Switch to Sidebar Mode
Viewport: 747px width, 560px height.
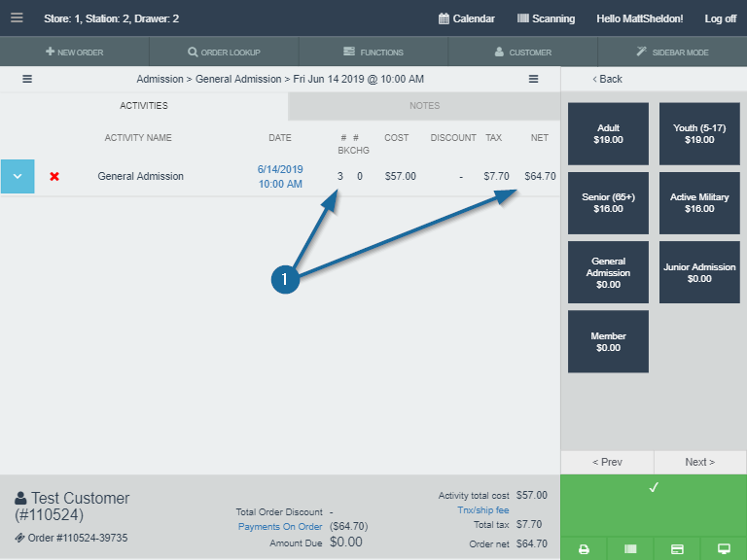tap(672, 52)
